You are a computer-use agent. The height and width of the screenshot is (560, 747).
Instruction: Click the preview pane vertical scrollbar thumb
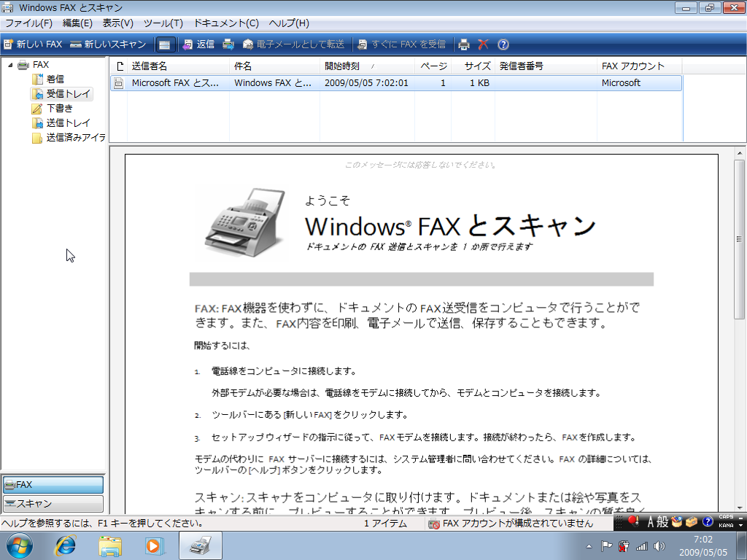(x=740, y=239)
